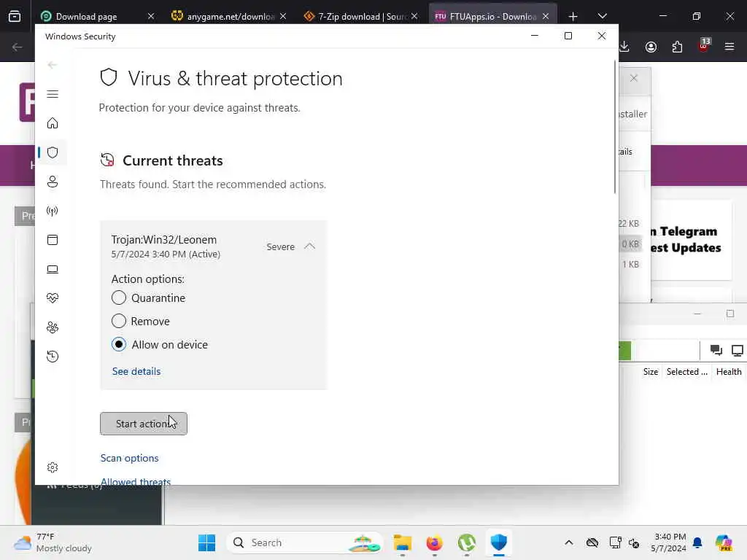The height and width of the screenshot is (560, 747).
Task: Open Windows Security shield from taskbar
Action: [x=499, y=542]
